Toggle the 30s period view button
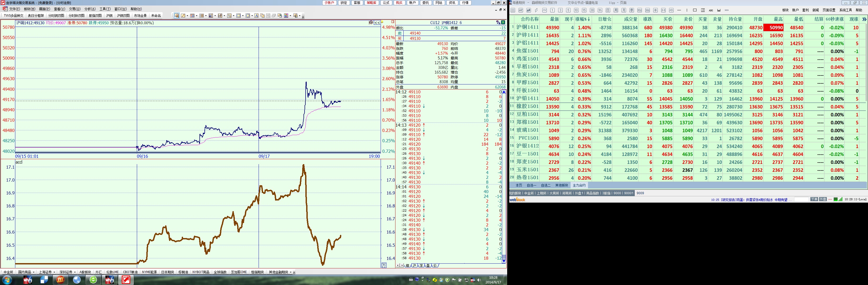The width and height of the screenshot is (868, 285). [648, 10]
